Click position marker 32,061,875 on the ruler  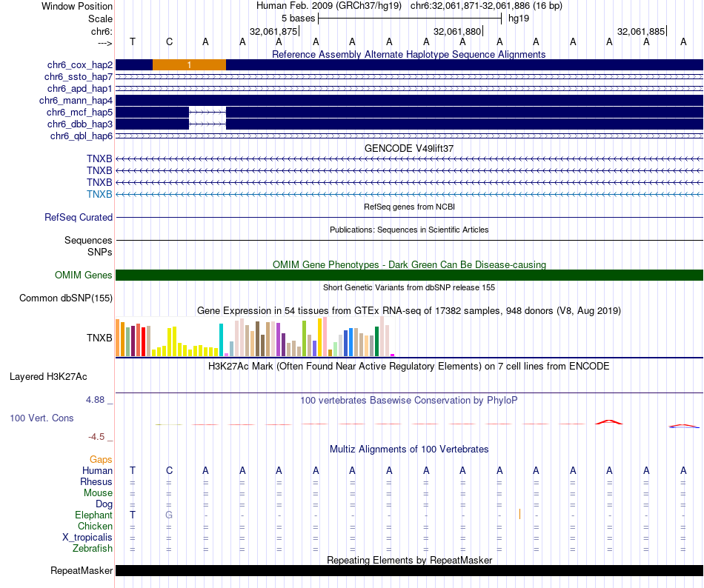273,31
